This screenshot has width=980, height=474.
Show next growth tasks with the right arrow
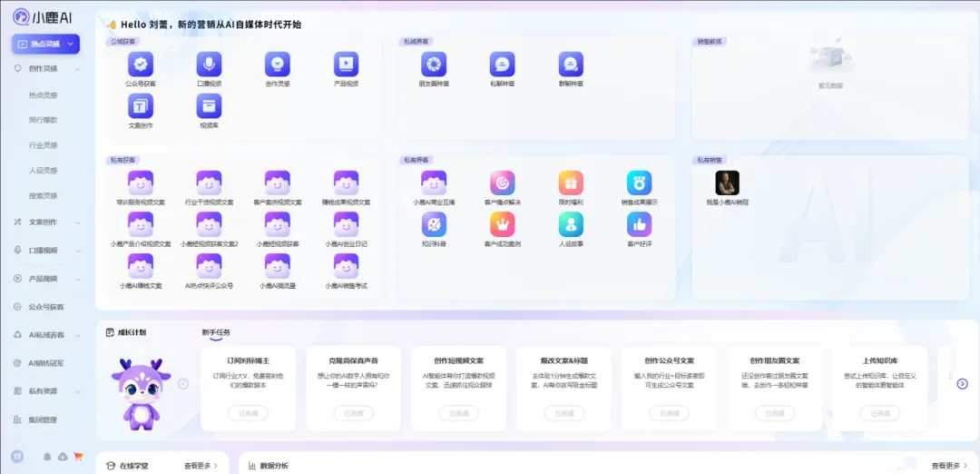963,384
